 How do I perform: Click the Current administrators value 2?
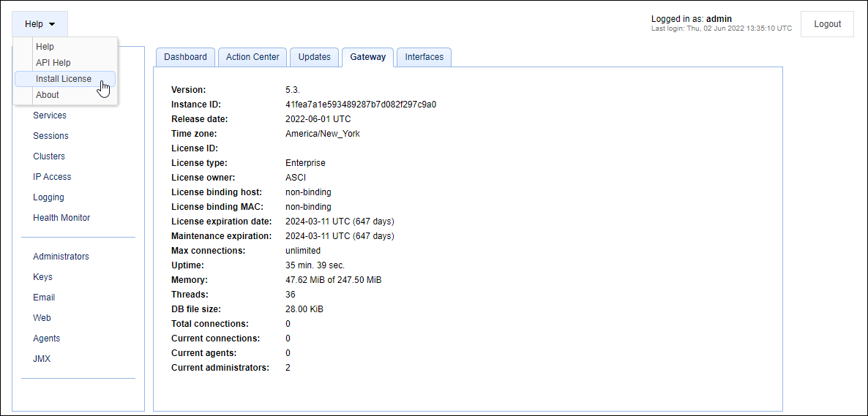[288, 368]
